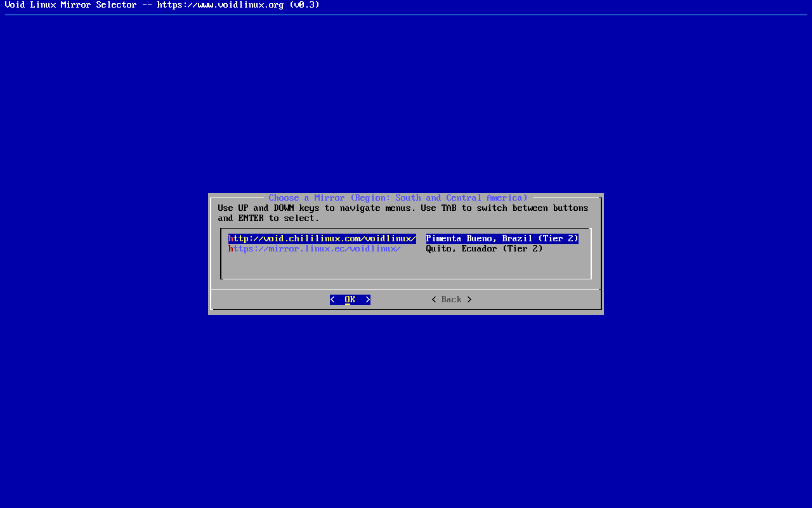Click the 'Void Linux Mirror Selector' header title
812x508 pixels.
point(70,5)
